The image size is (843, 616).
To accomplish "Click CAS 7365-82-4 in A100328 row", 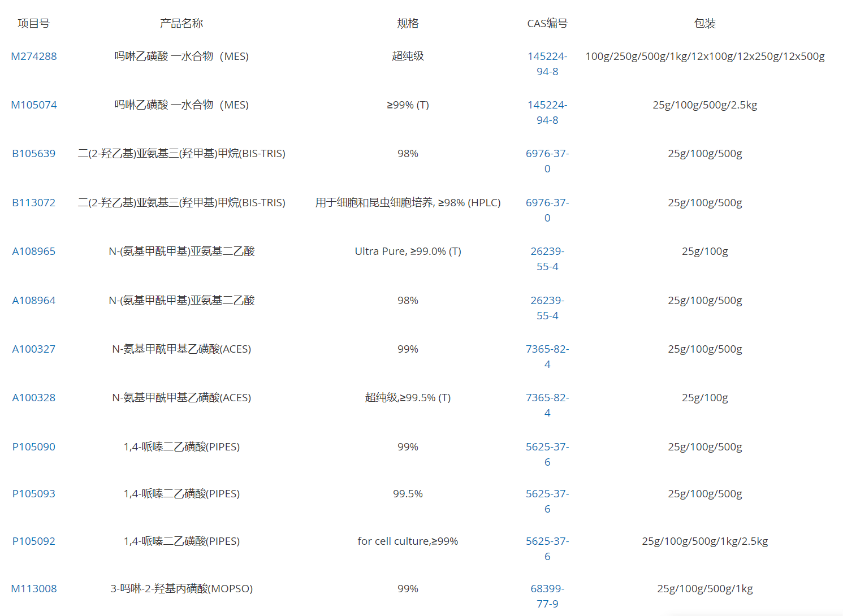I will pyautogui.click(x=547, y=405).
